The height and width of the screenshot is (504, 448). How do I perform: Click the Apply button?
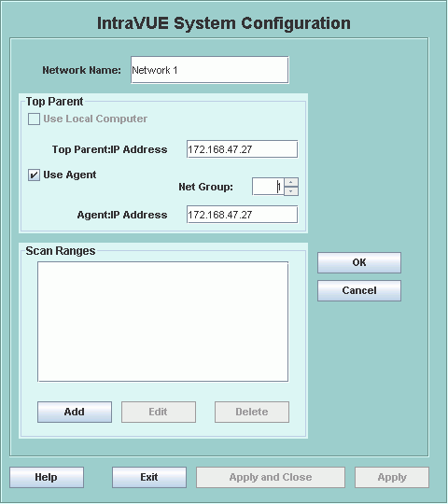[x=392, y=477]
